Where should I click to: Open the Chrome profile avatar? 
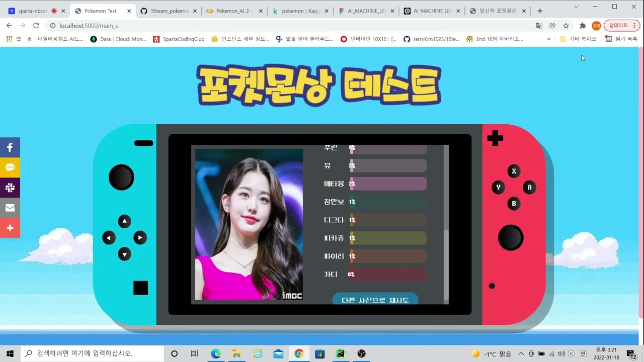click(x=596, y=26)
